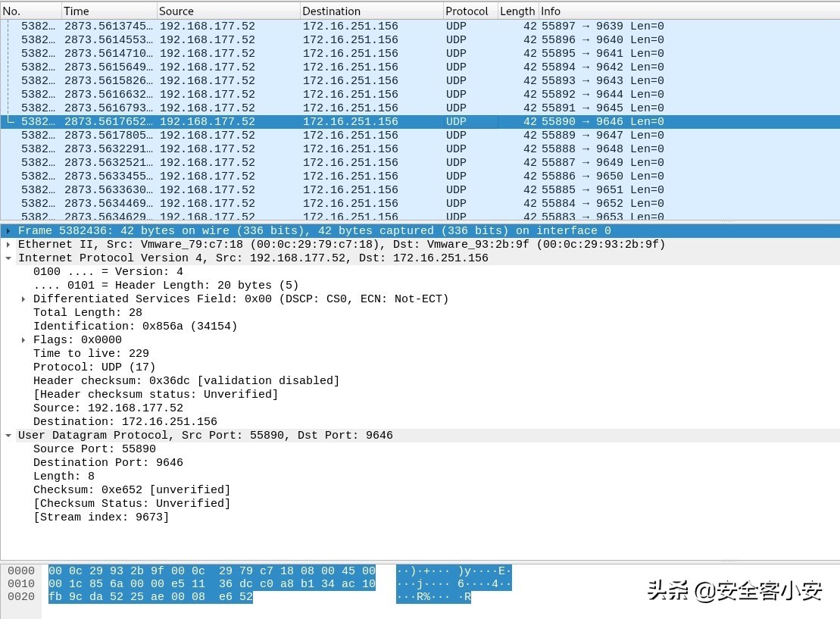Expand the Ethernet II section
This screenshot has width=840, height=619.
[x=8, y=245]
